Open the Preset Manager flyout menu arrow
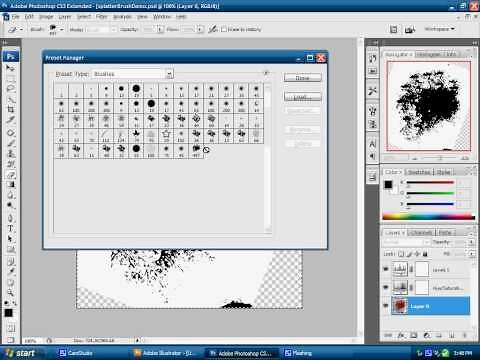This screenshot has height=360, width=480. (266, 73)
